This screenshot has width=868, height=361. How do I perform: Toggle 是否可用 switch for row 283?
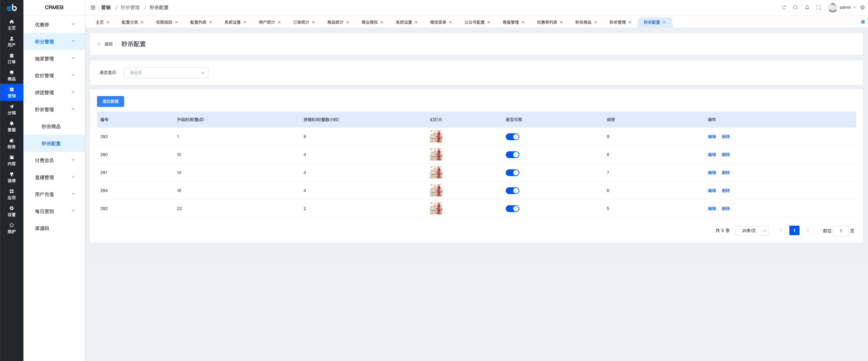[512, 137]
